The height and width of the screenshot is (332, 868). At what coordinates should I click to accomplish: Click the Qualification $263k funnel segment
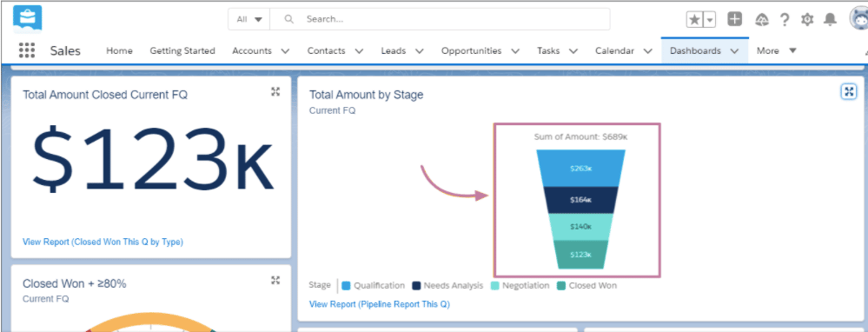coord(580,169)
